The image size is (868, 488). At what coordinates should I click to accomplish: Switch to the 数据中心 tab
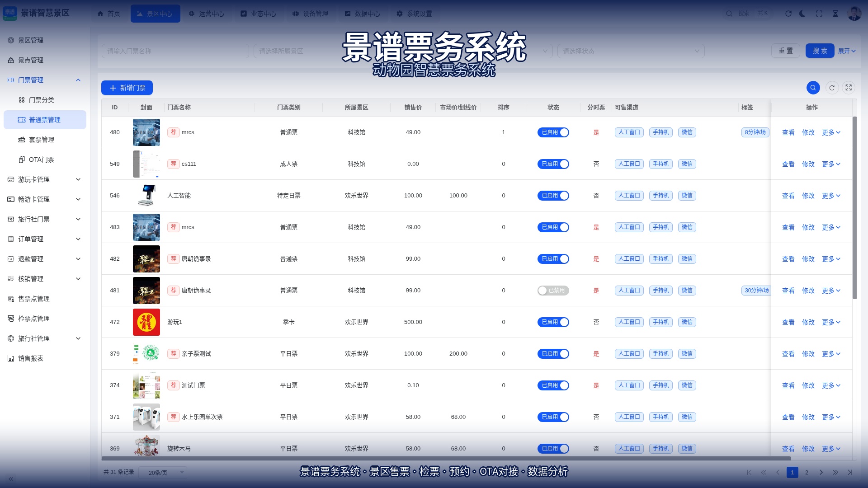(x=363, y=14)
